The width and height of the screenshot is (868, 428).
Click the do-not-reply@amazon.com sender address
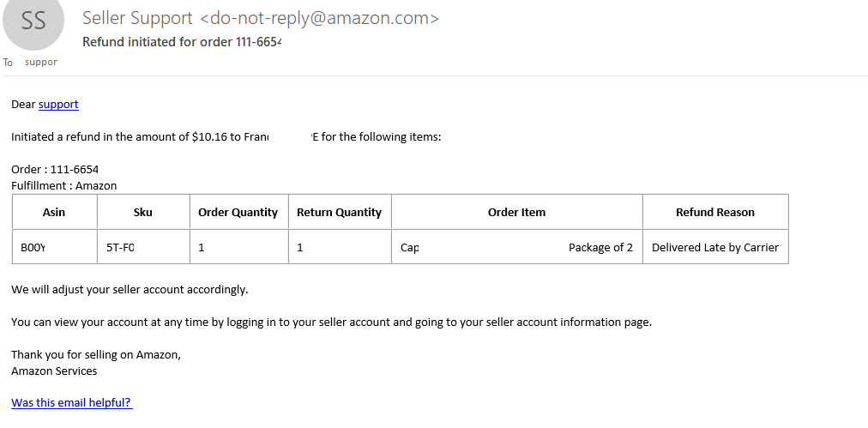[318, 18]
